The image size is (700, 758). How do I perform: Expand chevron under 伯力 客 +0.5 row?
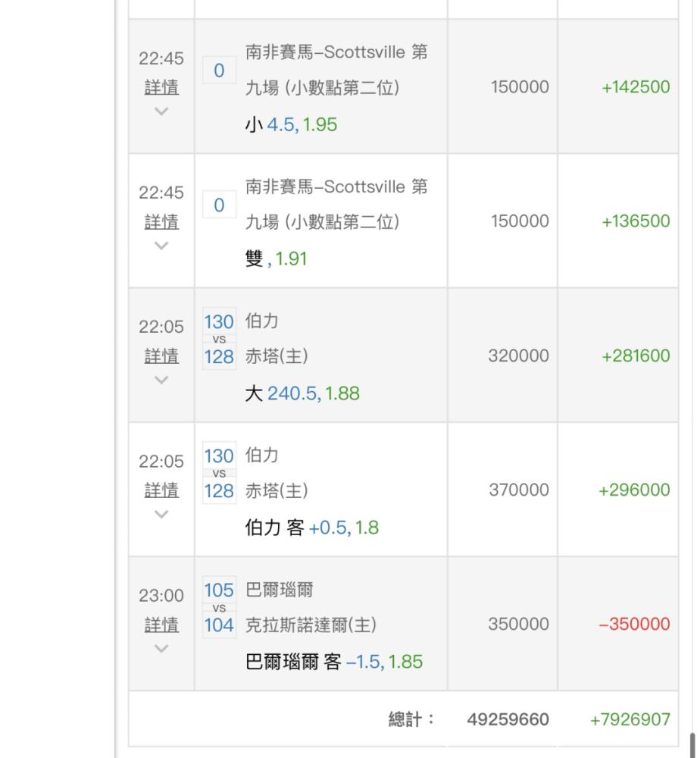(161, 514)
